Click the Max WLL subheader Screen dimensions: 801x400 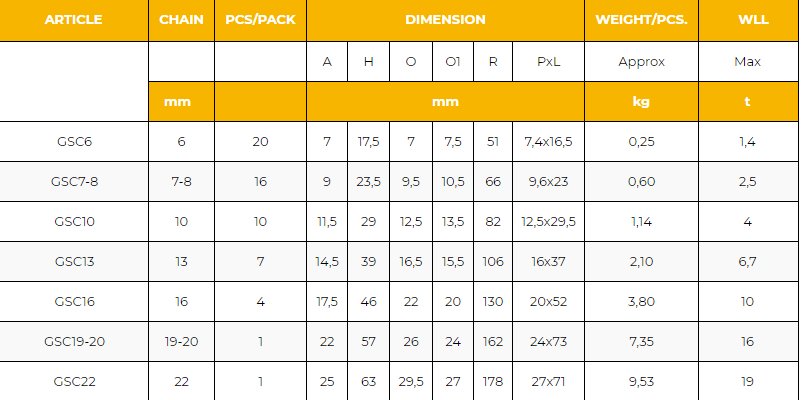tap(747, 62)
